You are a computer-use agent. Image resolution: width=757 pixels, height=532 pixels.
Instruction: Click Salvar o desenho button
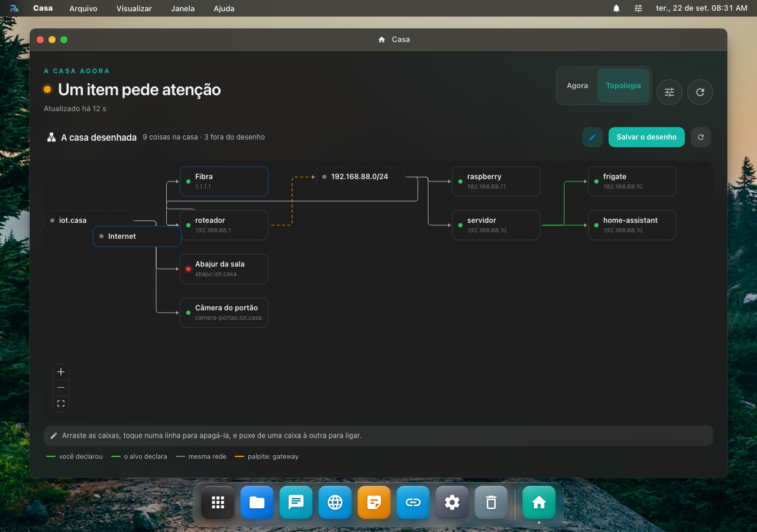pyautogui.click(x=646, y=137)
